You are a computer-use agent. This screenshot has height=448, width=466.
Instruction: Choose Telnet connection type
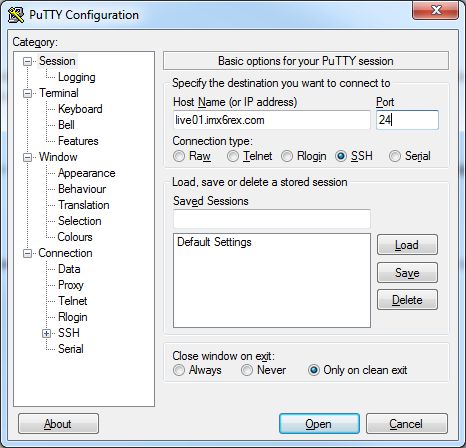[233, 156]
